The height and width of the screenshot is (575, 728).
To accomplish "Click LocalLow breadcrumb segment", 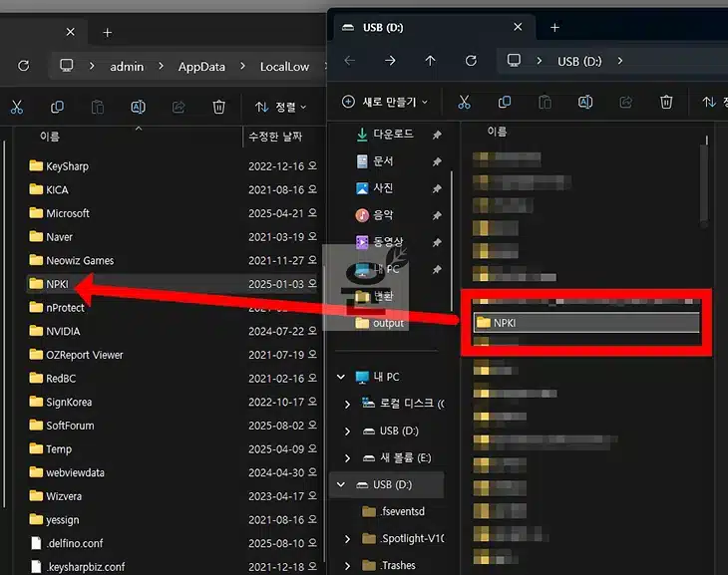I will pyautogui.click(x=284, y=67).
